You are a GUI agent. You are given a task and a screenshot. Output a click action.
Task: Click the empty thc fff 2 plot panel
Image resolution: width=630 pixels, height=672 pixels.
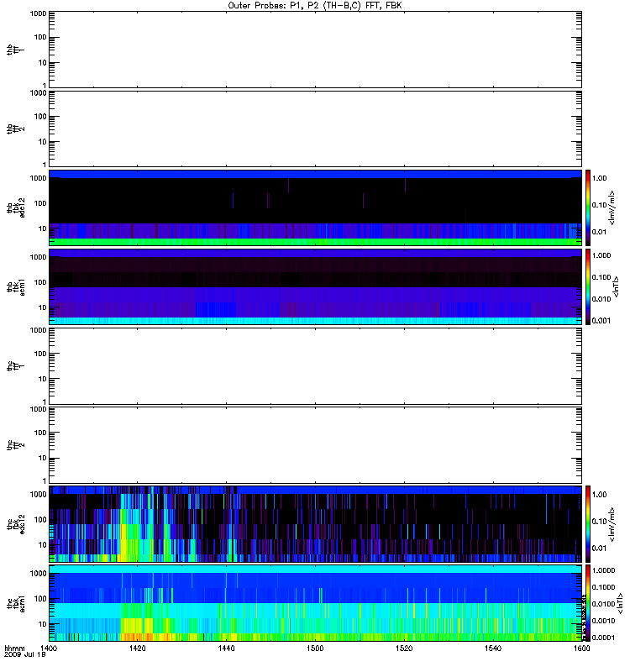pyautogui.click(x=315, y=445)
